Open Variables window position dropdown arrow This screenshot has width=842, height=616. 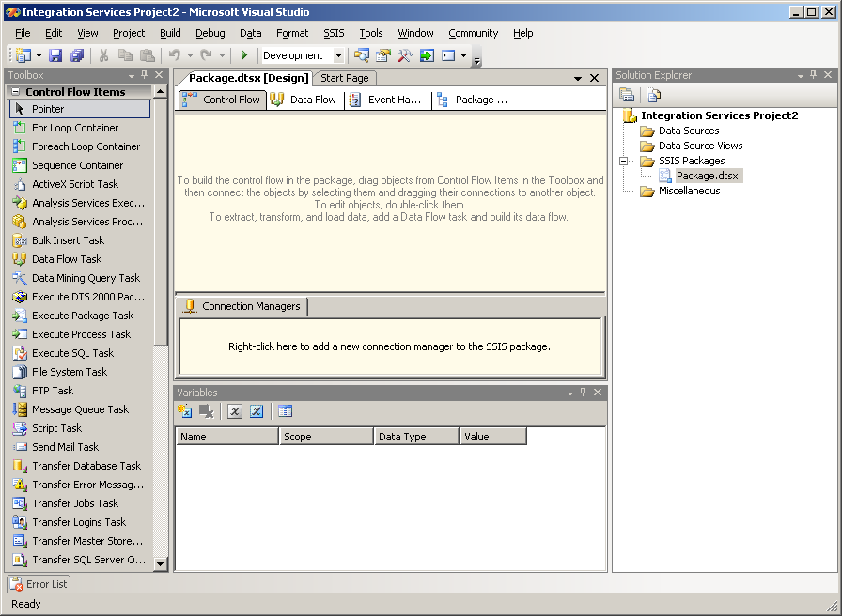[x=570, y=393]
